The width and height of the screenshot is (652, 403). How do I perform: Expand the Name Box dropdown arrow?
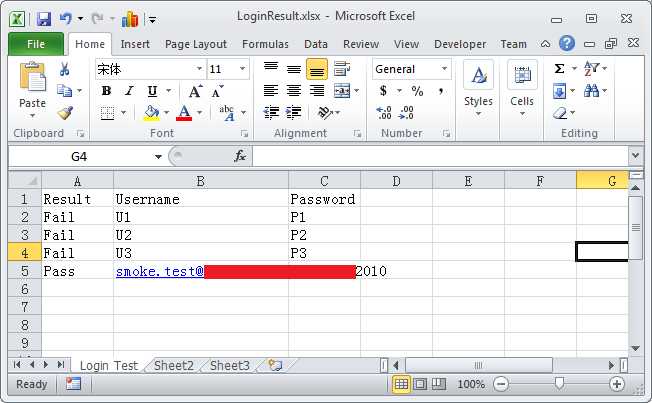point(158,157)
